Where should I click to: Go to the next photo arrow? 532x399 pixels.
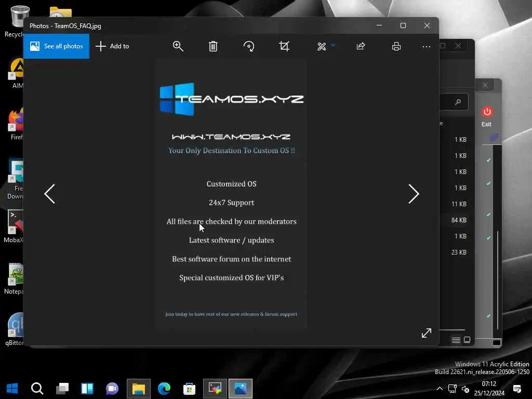[414, 194]
